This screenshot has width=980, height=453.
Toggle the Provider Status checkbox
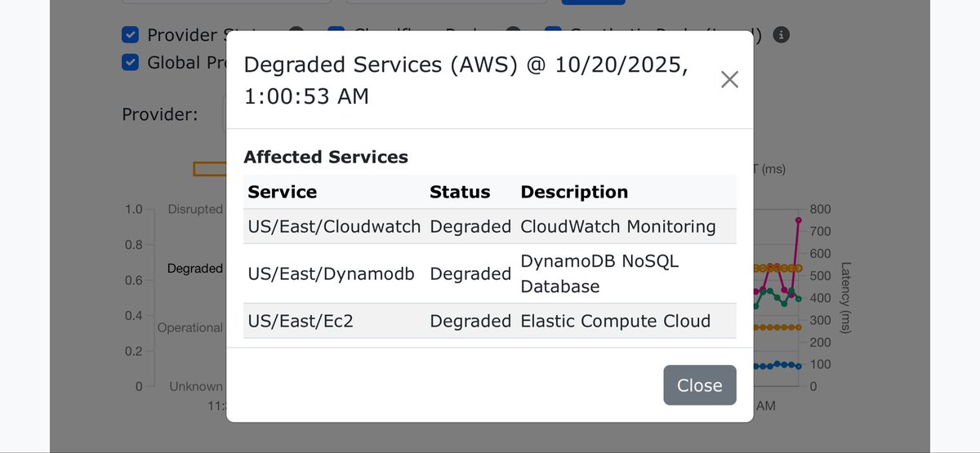pos(129,35)
